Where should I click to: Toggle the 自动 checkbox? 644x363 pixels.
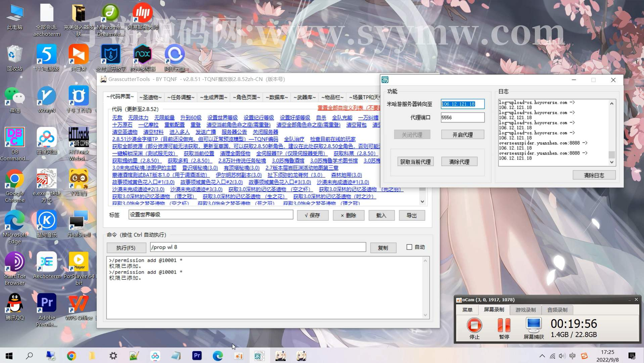tap(409, 247)
